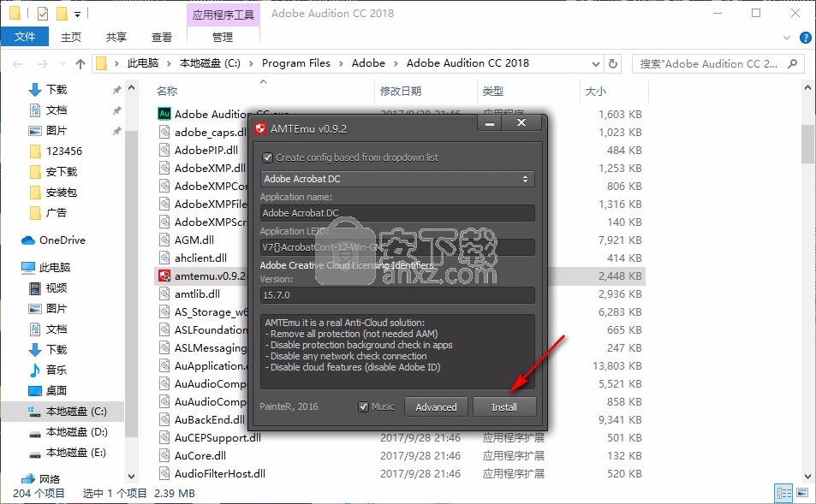Select 本地磁盘 (E:) drive

[x=76, y=453]
